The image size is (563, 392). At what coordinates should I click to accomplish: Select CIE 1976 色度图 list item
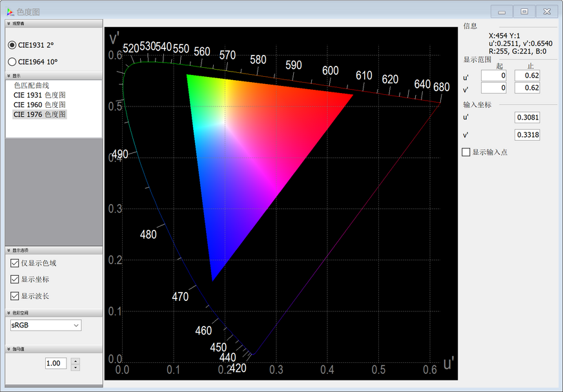coord(39,114)
